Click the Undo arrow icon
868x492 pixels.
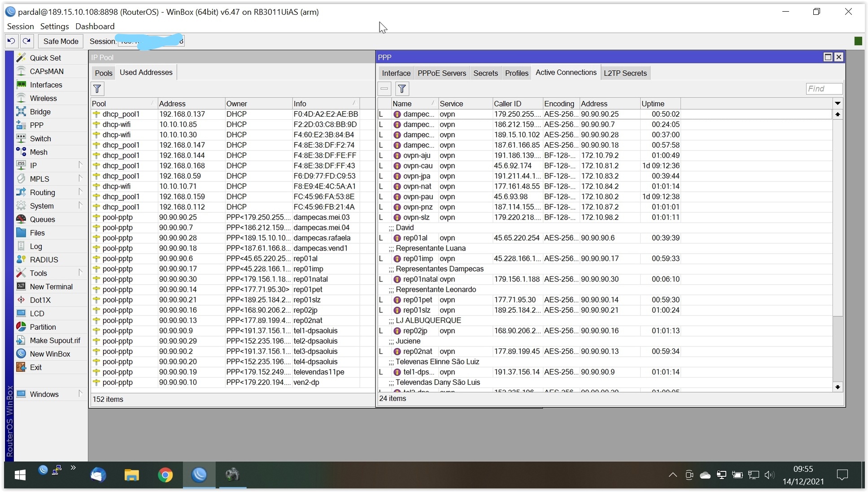point(11,41)
